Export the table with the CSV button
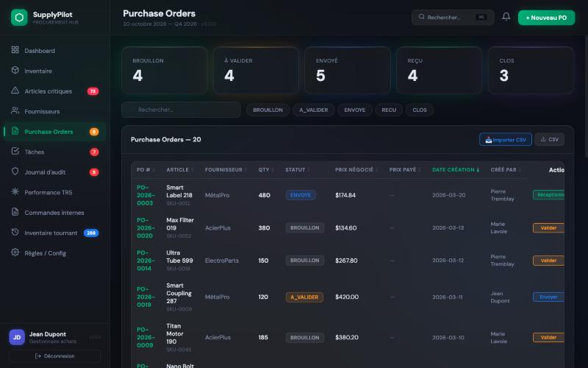This screenshot has height=368, width=588. tap(549, 139)
